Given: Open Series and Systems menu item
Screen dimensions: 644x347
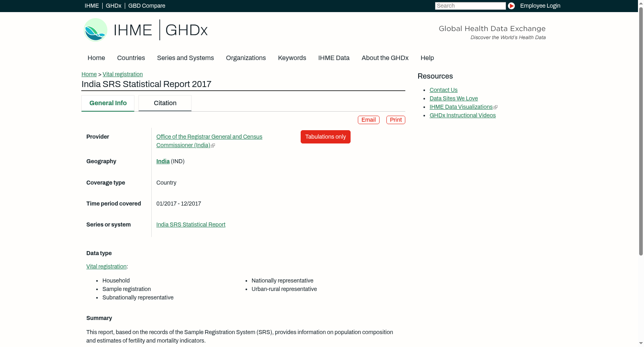Looking at the screenshot, I should (x=186, y=58).
